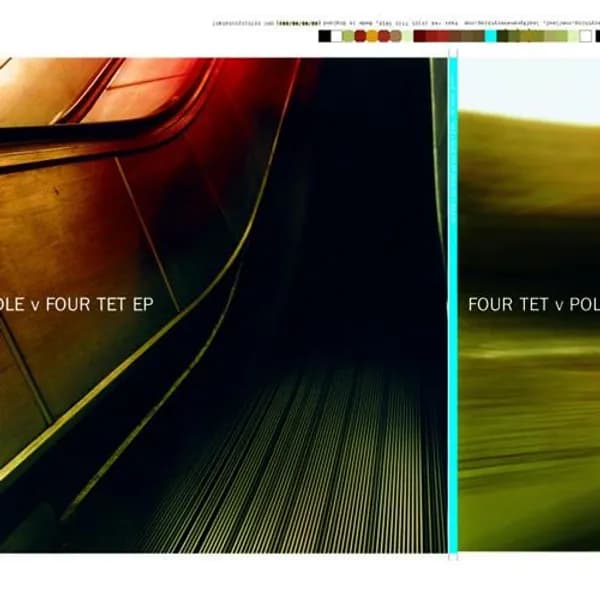Click the 'POLE v FOUR TET EP' title text
Screen dimensions: 600x600
tap(76, 304)
